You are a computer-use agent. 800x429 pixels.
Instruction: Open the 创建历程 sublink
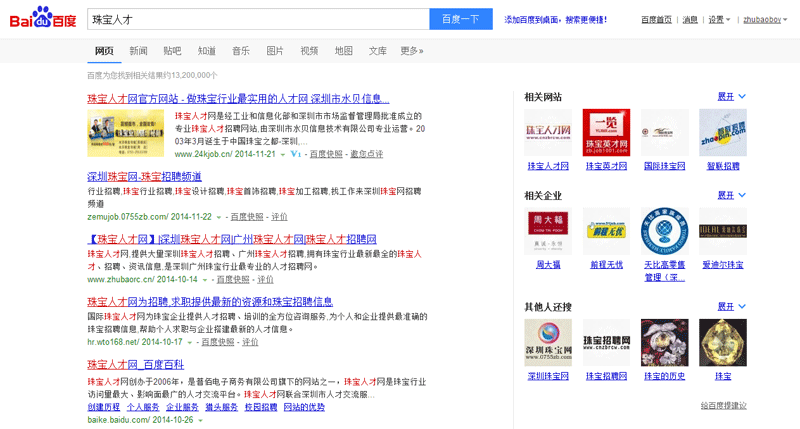pyautogui.click(x=104, y=407)
